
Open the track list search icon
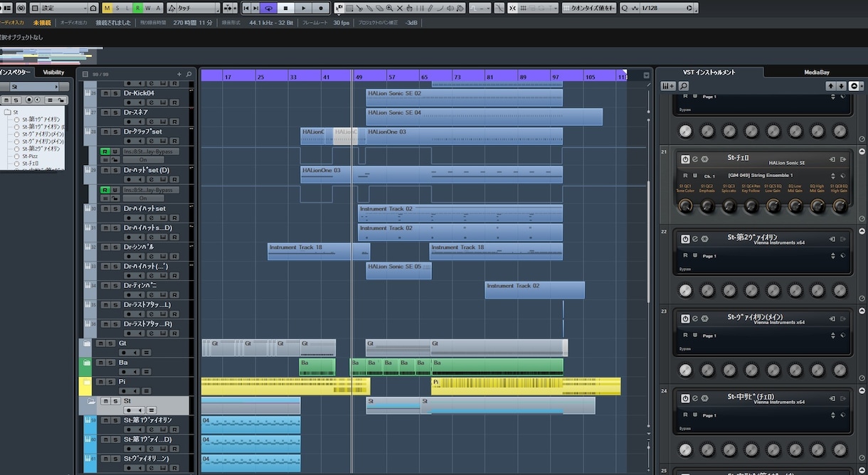click(189, 74)
